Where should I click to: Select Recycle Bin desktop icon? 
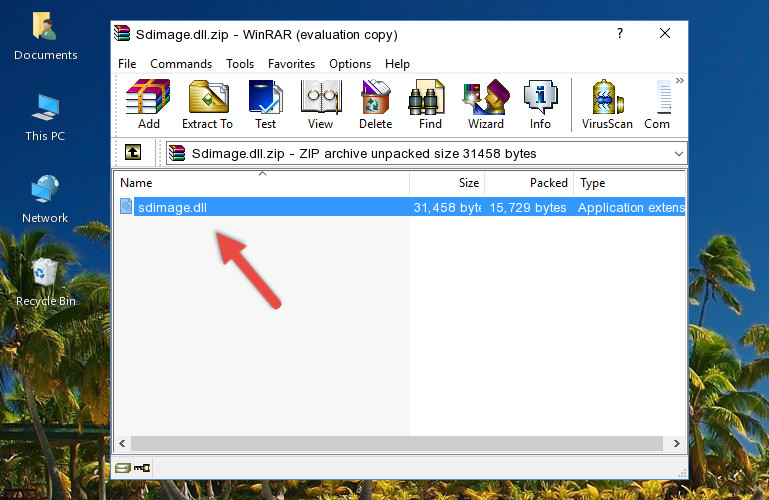click(x=46, y=283)
